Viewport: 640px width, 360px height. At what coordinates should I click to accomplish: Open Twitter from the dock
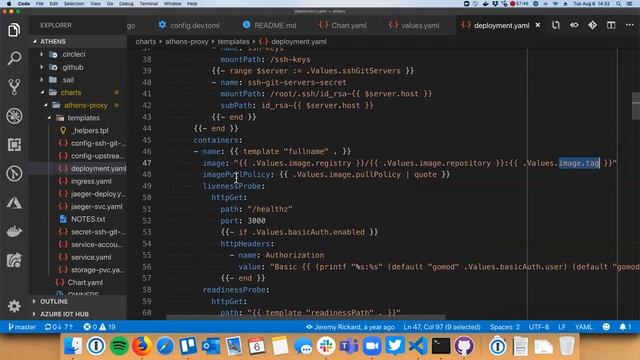pos(395,346)
